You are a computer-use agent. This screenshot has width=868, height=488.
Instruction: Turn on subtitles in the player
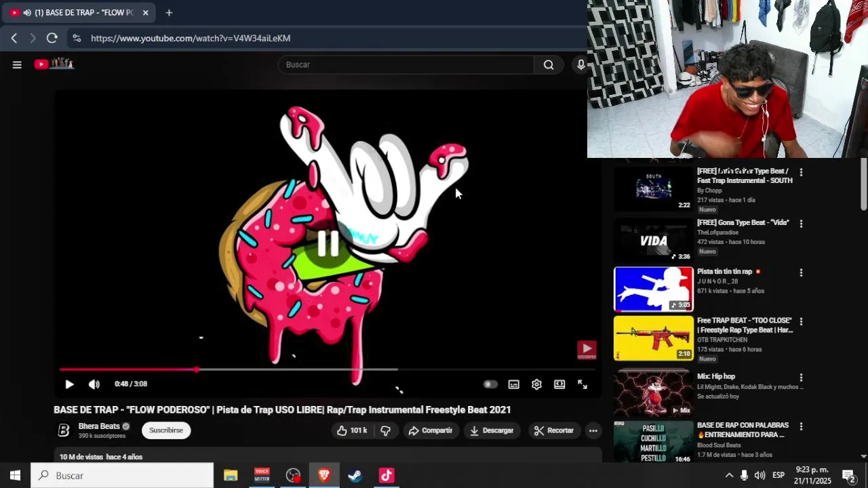click(x=514, y=384)
